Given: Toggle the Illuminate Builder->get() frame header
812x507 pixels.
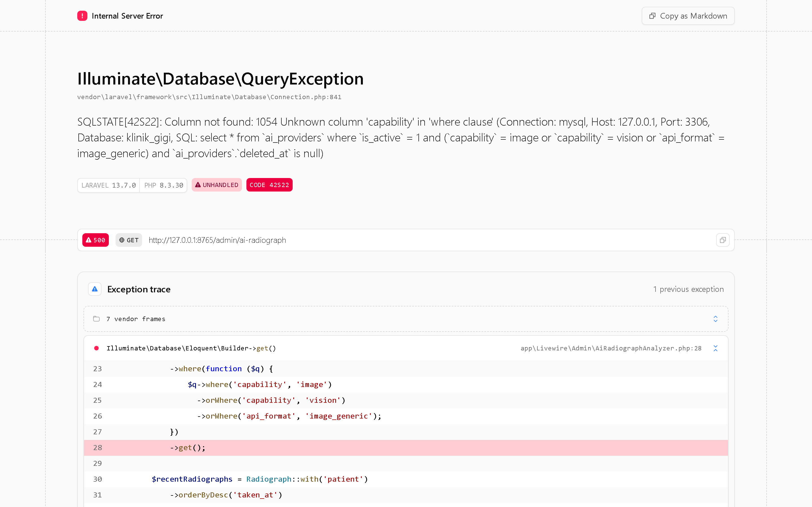Looking at the screenshot, I should (x=406, y=348).
